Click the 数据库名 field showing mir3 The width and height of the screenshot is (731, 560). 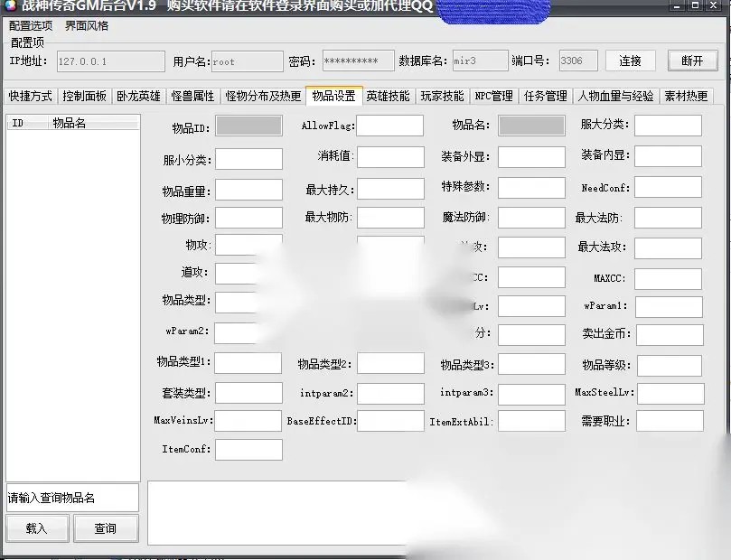[480, 61]
